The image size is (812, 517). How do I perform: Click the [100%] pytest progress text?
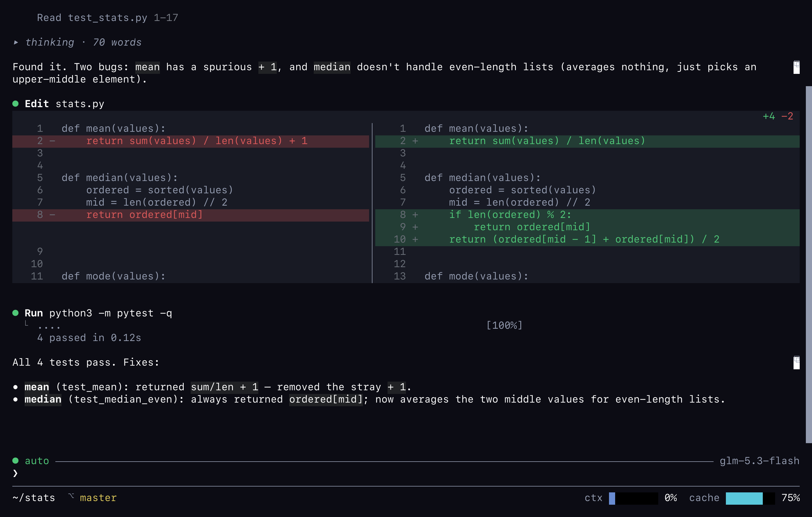click(504, 325)
